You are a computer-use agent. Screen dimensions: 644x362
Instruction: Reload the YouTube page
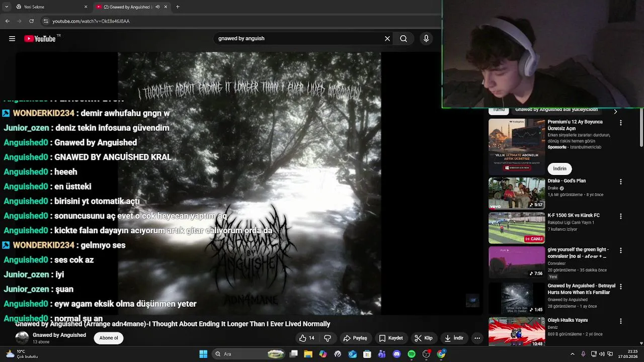(x=32, y=21)
